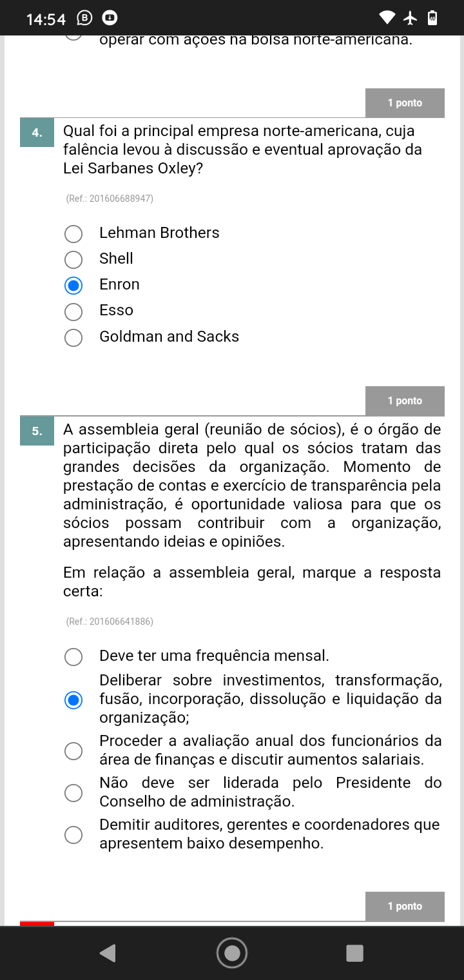
Task: Select "Proceder a avaliação anual" option
Action: pos(73,750)
